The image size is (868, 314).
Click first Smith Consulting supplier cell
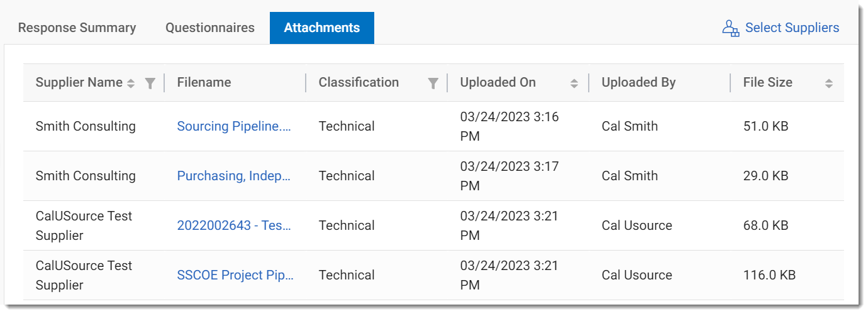pyautogui.click(x=86, y=126)
